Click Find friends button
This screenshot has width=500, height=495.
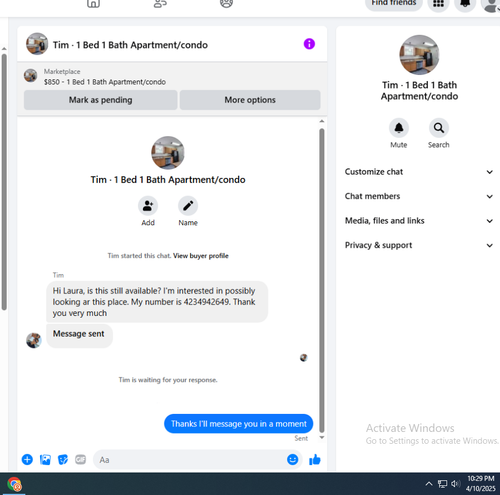(x=394, y=3)
